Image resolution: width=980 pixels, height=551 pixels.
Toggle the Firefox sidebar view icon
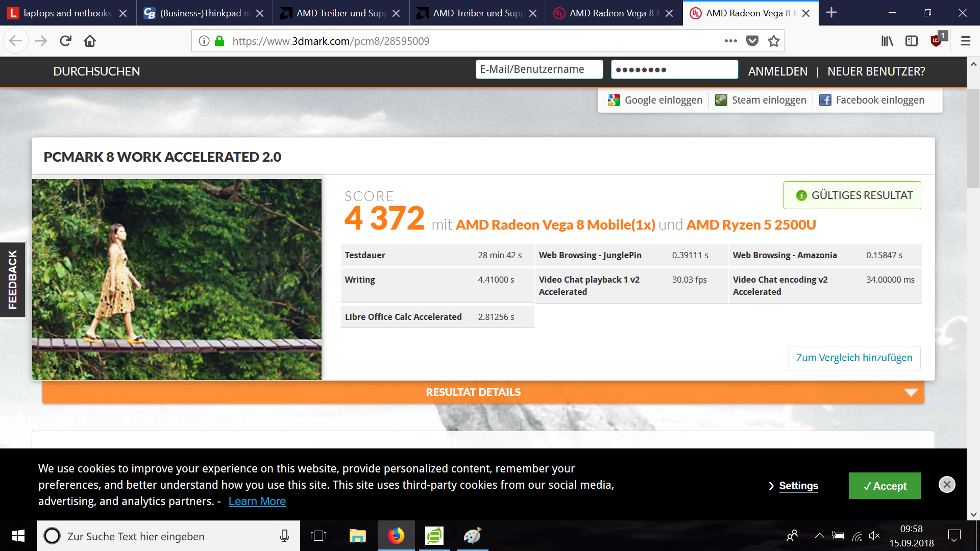click(x=912, y=41)
